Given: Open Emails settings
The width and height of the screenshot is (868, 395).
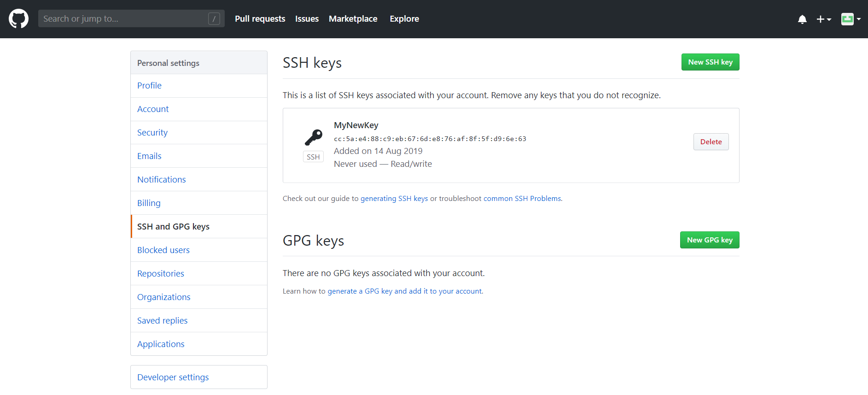Looking at the screenshot, I should tap(199, 156).
